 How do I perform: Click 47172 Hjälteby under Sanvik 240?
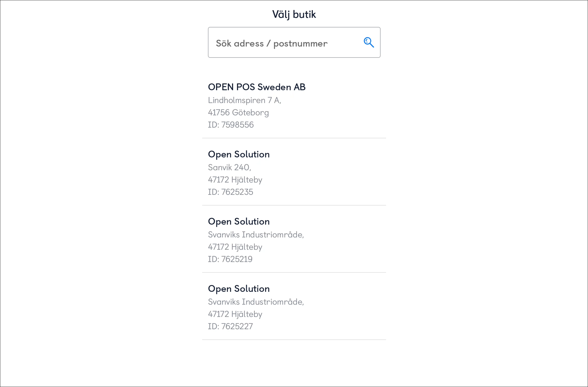tap(235, 180)
